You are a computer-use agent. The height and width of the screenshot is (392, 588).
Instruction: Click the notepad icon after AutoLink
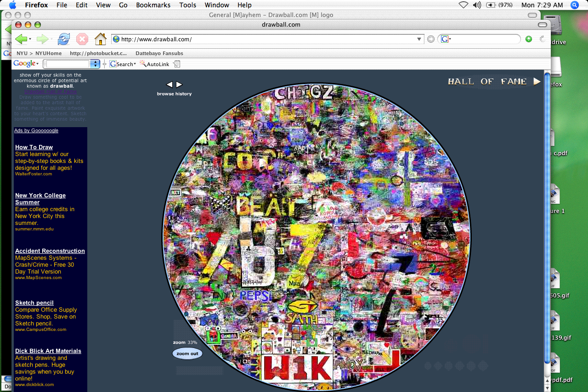tap(177, 64)
